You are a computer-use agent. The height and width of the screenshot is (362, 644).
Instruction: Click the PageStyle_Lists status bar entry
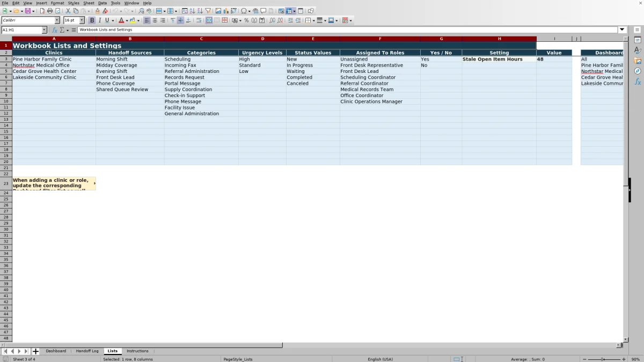coord(238,359)
